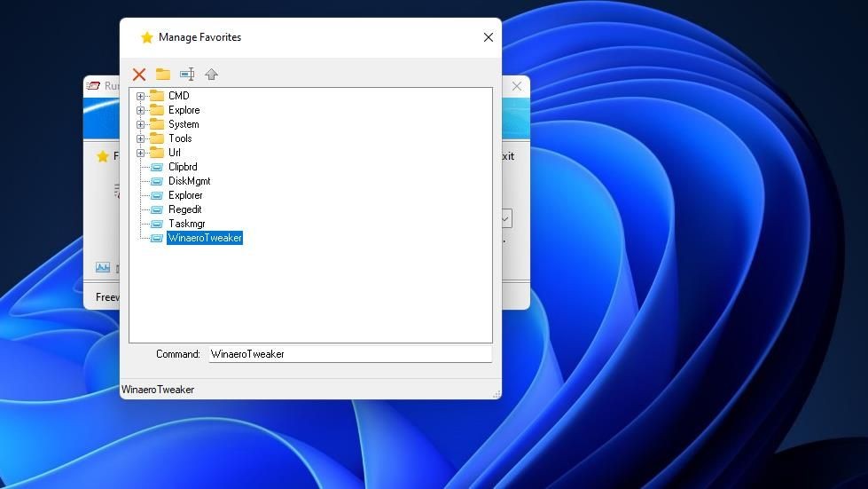Expand the CMD folder node
This screenshot has width=868, height=489.
tap(141, 96)
